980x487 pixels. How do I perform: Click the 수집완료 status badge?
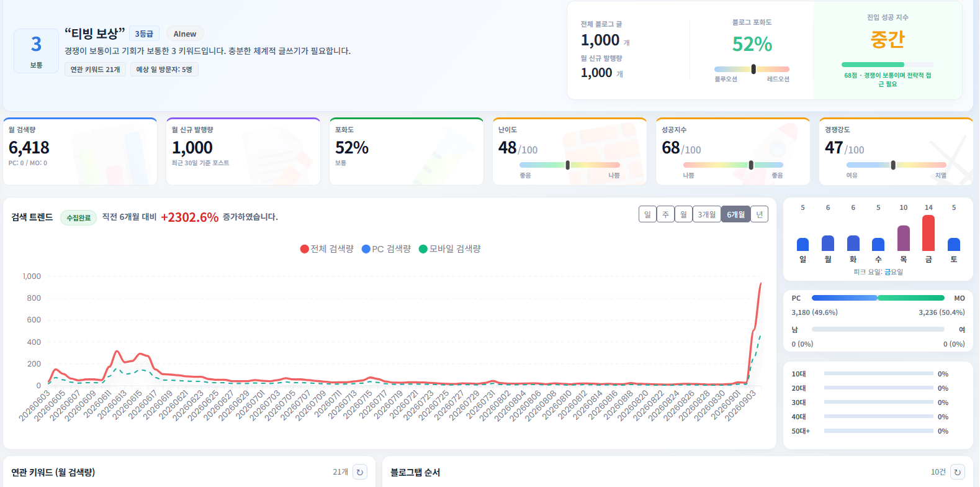79,217
